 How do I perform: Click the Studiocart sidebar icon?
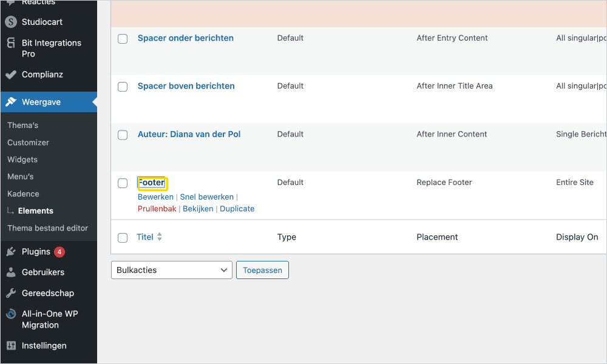coord(11,22)
